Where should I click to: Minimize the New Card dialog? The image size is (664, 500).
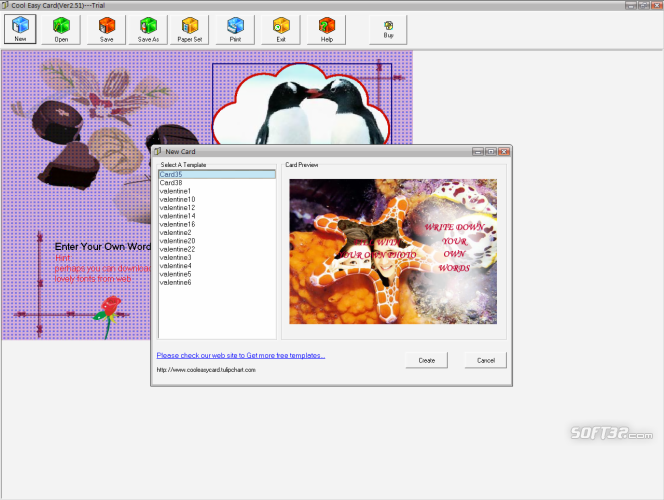478,152
